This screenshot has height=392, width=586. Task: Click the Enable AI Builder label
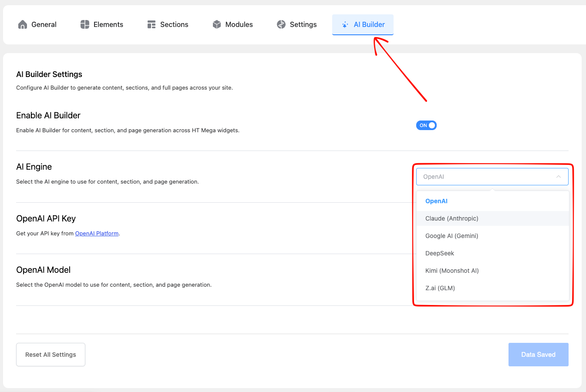pyautogui.click(x=48, y=115)
